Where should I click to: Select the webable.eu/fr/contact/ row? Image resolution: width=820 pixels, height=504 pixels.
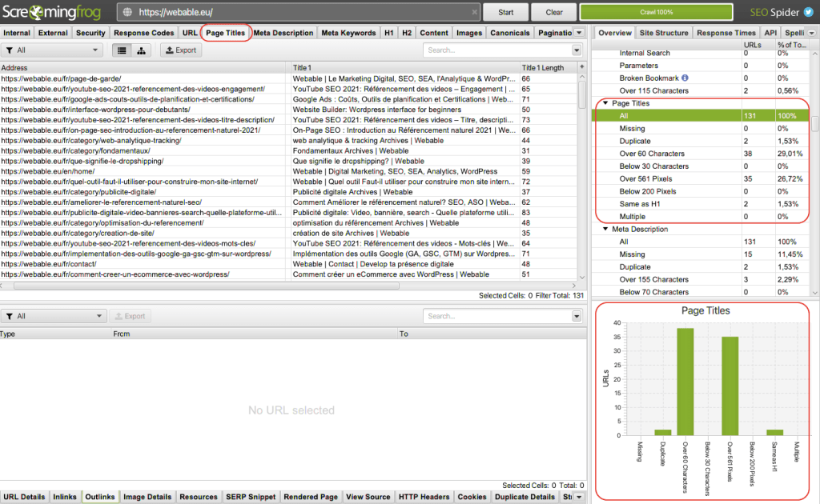point(288,264)
